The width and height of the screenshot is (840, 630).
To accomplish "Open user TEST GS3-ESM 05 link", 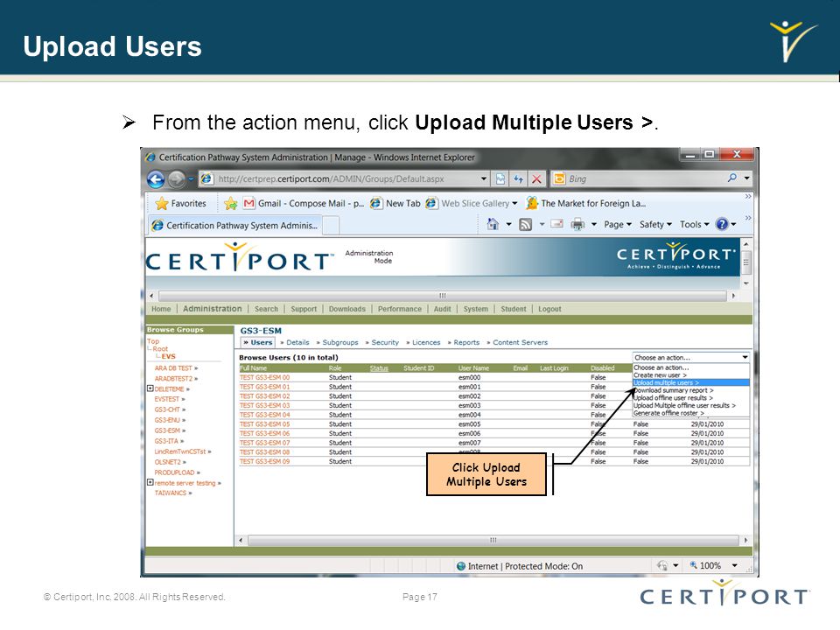I will (x=264, y=423).
